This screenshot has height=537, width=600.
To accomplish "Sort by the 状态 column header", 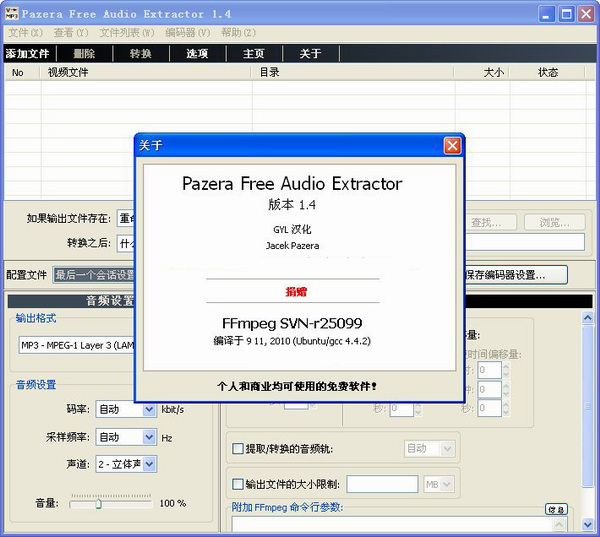I will point(547,72).
